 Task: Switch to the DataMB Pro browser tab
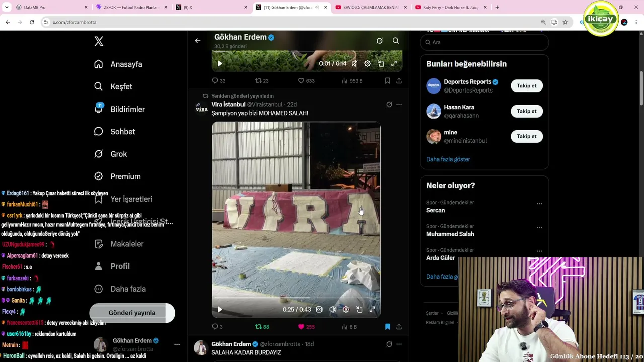(x=51, y=7)
